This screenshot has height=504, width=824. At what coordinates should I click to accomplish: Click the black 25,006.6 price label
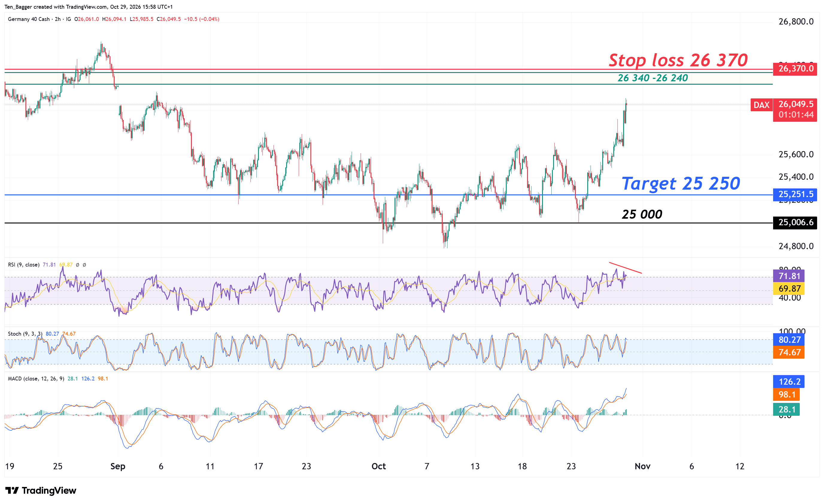tap(795, 222)
